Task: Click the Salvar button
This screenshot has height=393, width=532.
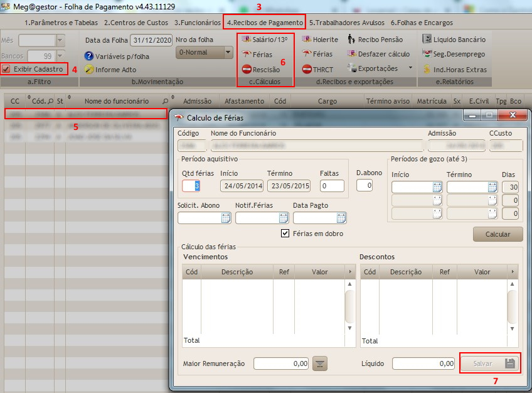Action: [489, 363]
